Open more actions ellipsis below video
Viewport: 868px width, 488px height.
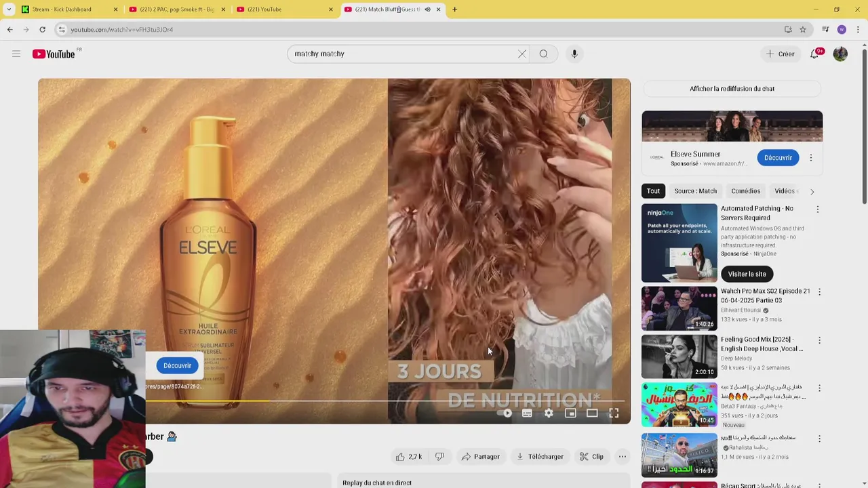pos(622,456)
